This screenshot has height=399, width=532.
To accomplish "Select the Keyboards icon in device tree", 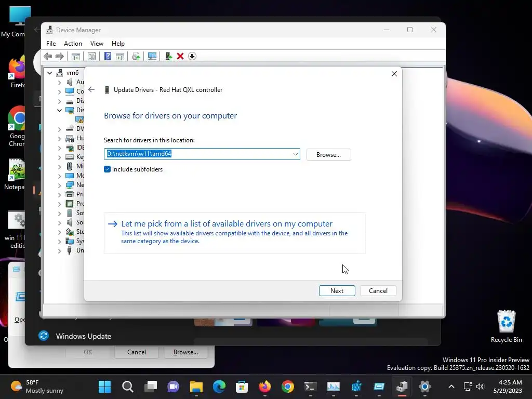I will pos(70,157).
